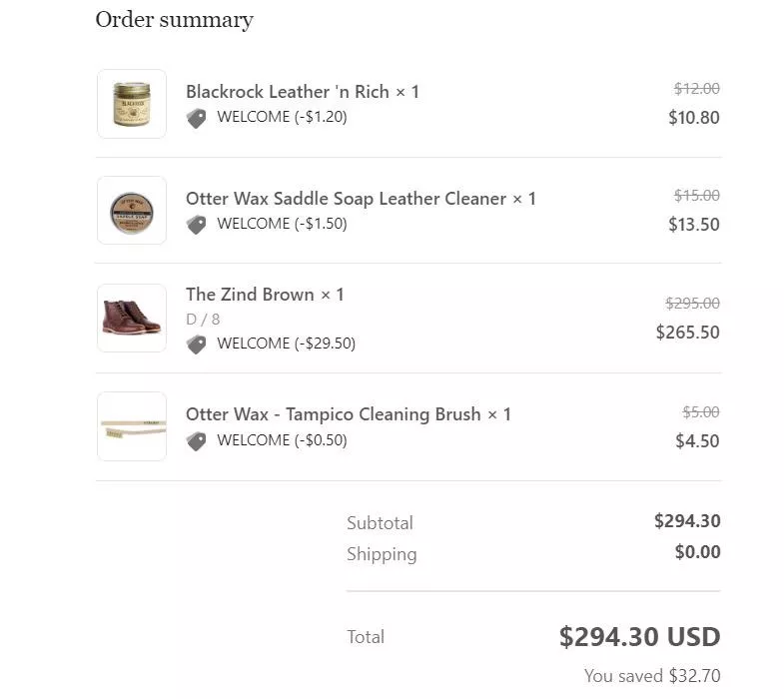Open the Otter Wax Saddle Soap tin thumbnail
Image resolution: width=784 pixels, height=699 pixels.
[132, 211]
